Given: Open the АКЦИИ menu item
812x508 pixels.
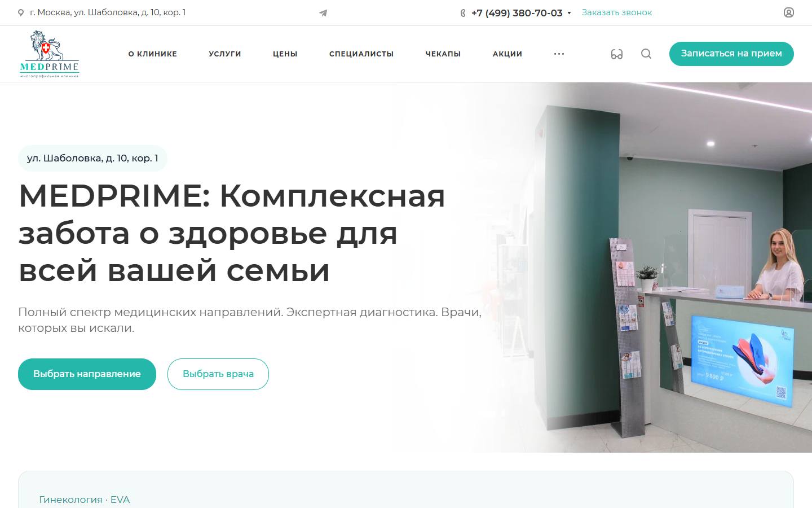Looking at the screenshot, I should click(x=507, y=54).
